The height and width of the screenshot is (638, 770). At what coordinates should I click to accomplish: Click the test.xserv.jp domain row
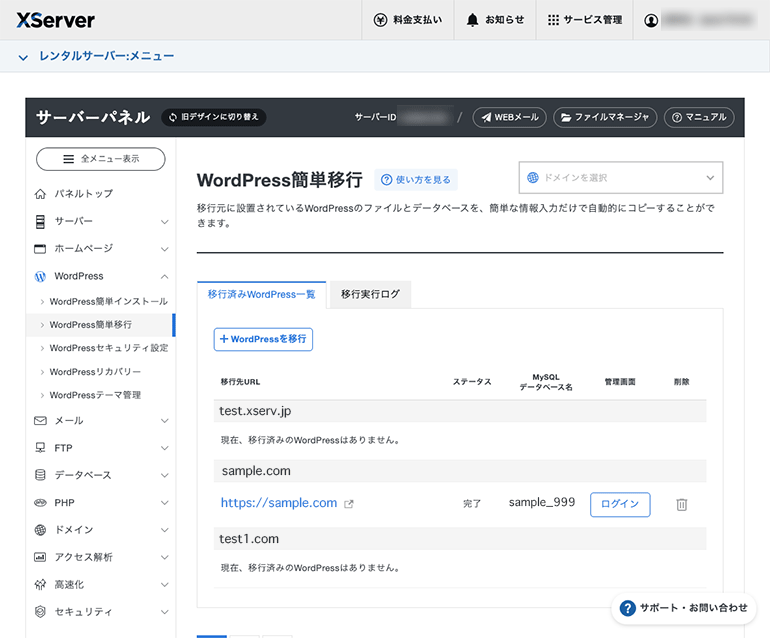[460, 411]
